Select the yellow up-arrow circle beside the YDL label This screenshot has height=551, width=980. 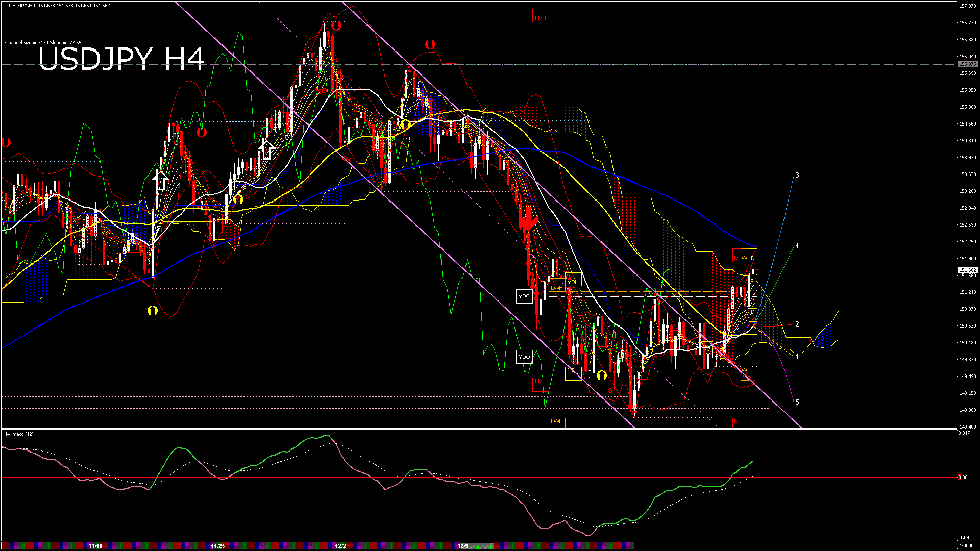(601, 375)
